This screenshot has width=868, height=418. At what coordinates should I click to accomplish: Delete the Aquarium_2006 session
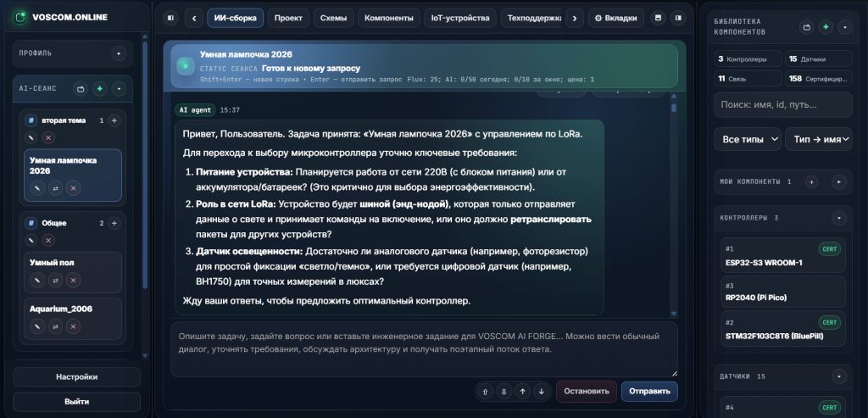[x=73, y=326]
